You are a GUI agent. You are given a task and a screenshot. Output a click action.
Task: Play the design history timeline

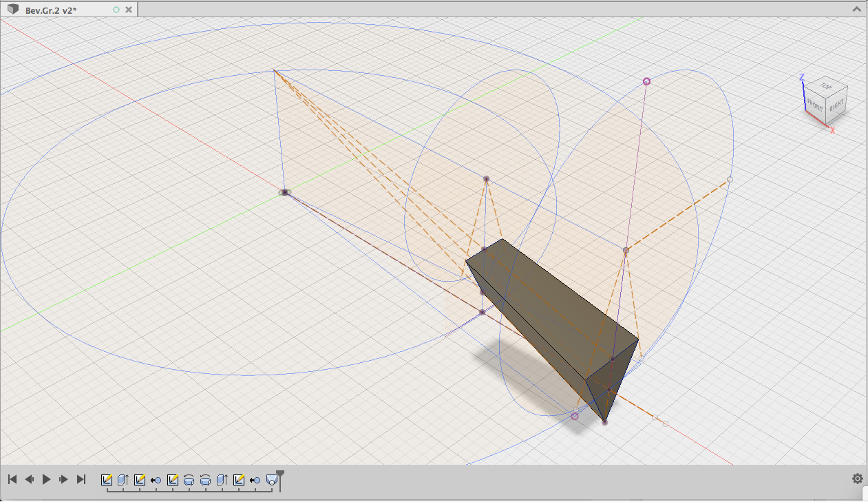coord(47,479)
